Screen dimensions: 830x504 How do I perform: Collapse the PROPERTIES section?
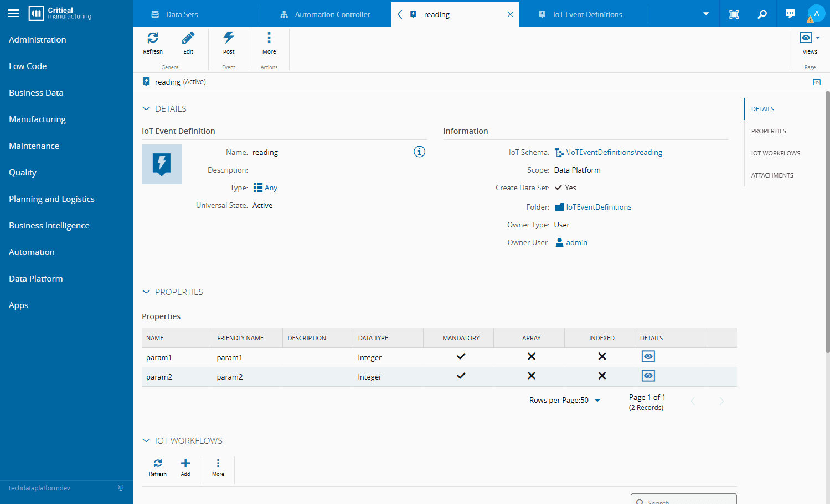click(x=146, y=292)
